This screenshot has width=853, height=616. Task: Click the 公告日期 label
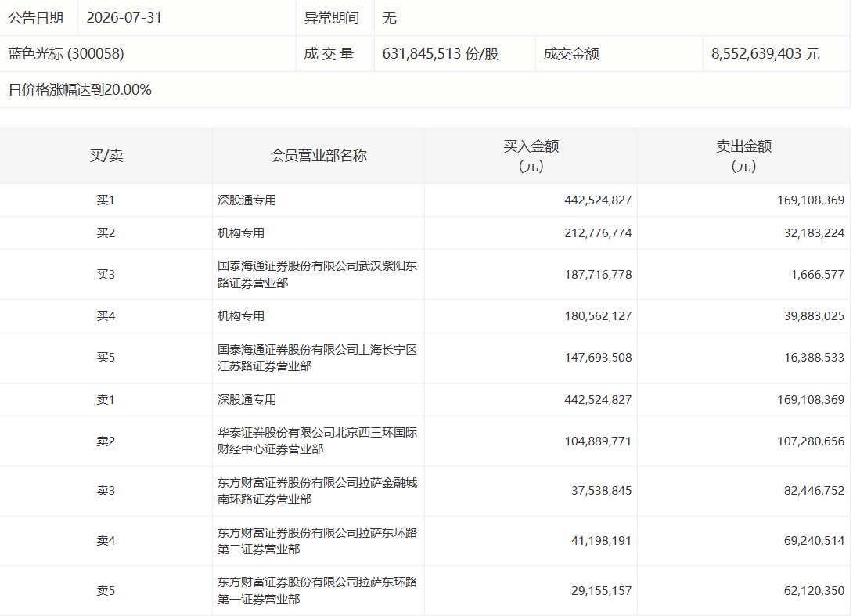pos(36,17)
